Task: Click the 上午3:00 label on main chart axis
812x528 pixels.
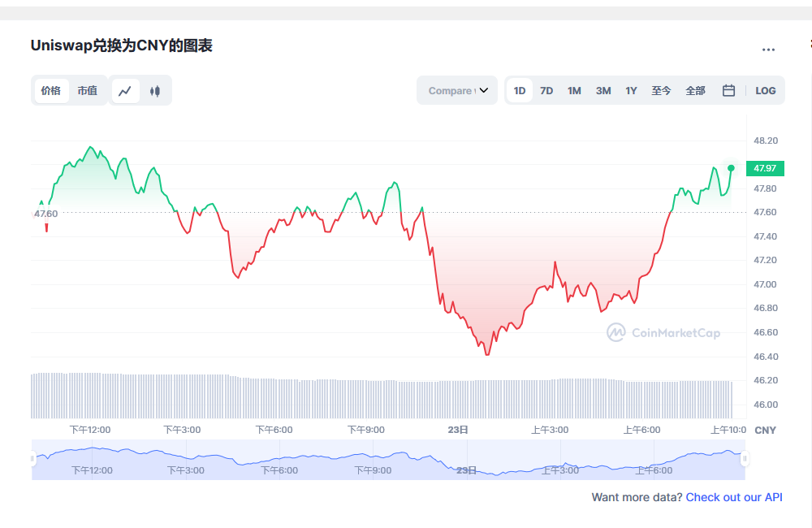Action: 550,430
